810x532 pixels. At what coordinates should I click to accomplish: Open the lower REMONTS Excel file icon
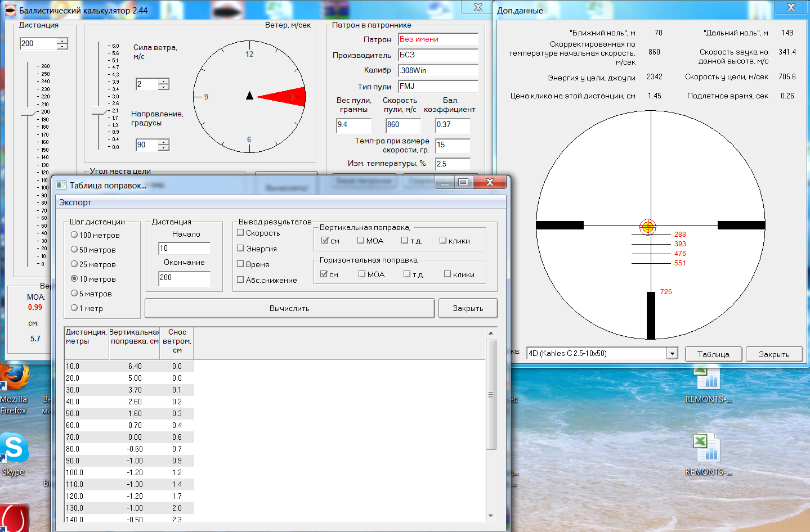coord(708,449)
